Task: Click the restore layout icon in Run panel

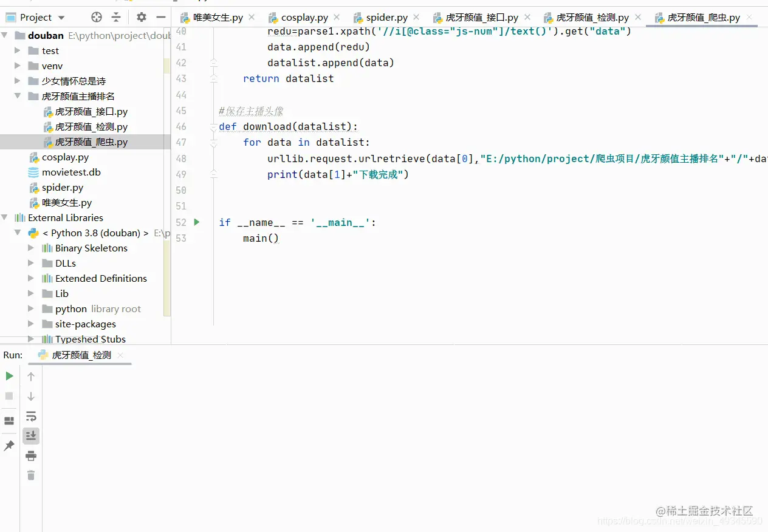Action: click(x=9, y=420)
